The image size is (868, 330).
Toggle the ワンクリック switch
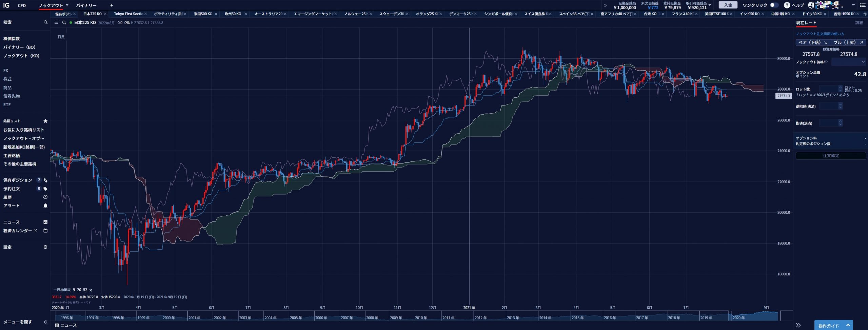pos(774,5)
